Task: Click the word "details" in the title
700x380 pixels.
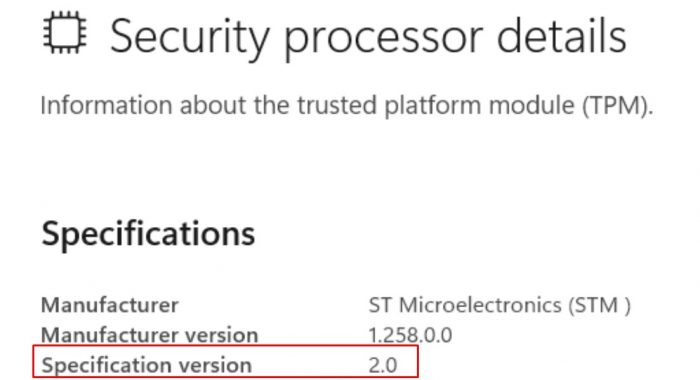Action: [x=562, y=36]
